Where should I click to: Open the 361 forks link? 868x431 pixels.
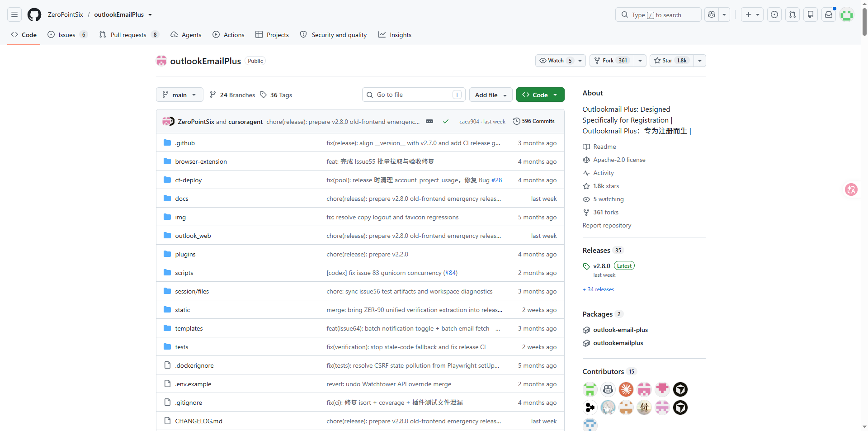pos(601,212)
